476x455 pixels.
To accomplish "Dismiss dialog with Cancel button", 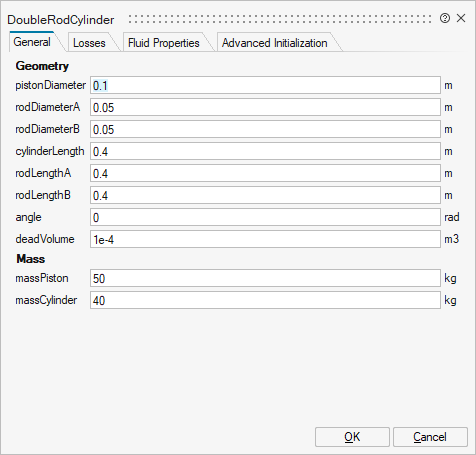I will click(x=430, y=437).
